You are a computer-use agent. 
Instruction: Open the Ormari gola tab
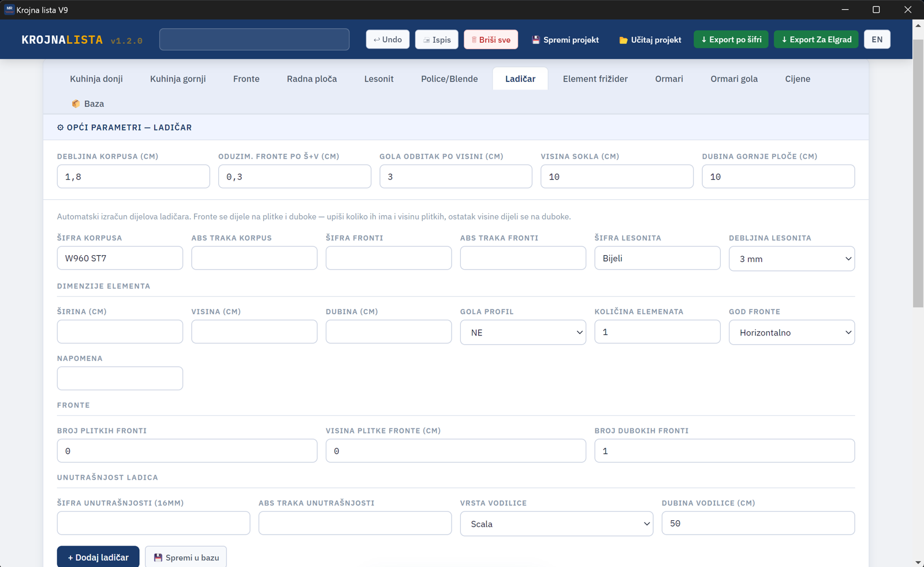coord(734,79)
